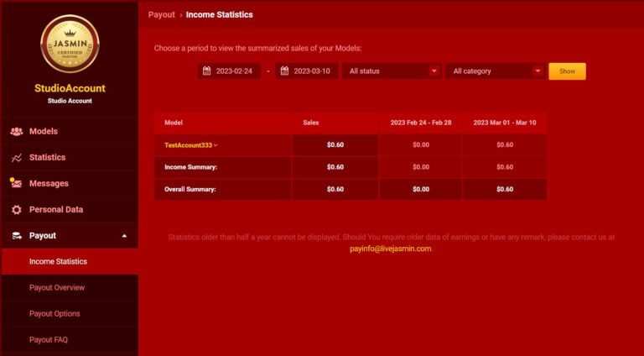Expand the TestAccount333 model row
644x356 pixels.
[x=191, y=145]
